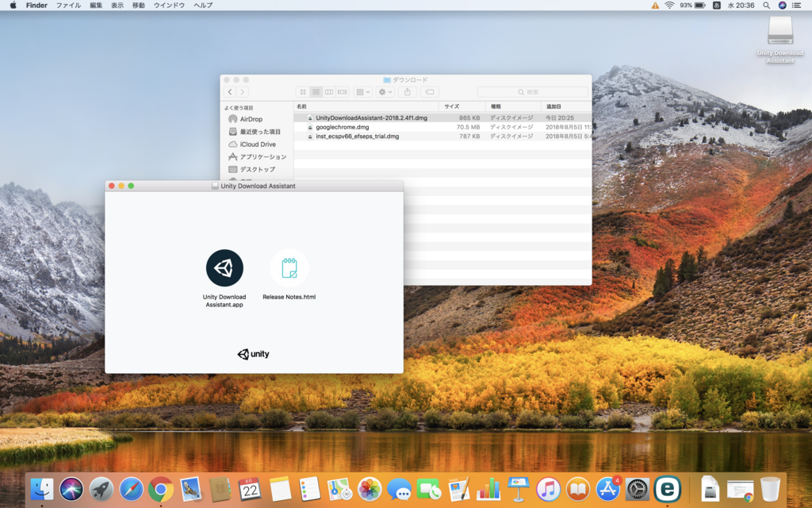Open the Wi-Fi status menu

click(669, 6)
